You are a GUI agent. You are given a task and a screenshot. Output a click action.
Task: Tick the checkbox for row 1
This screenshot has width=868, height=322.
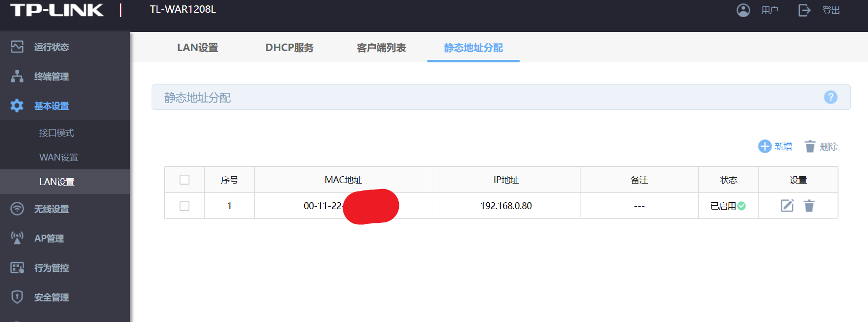tap(184, 206)
